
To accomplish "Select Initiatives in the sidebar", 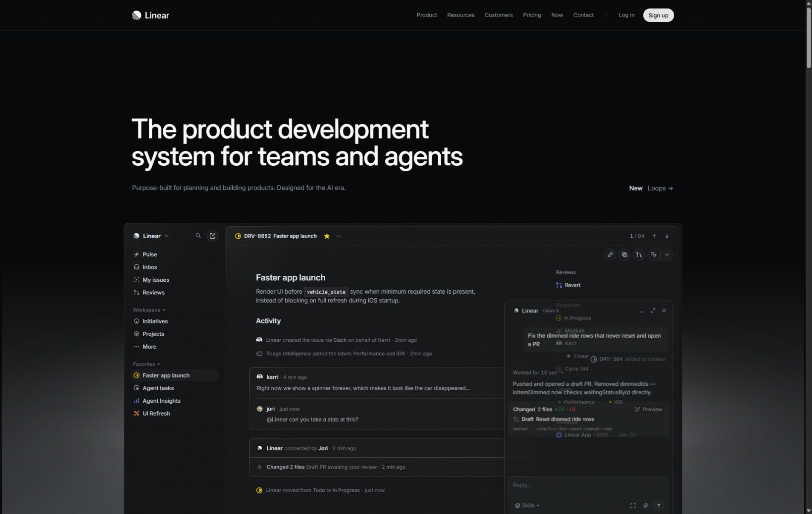I will (x=175, y=321).
